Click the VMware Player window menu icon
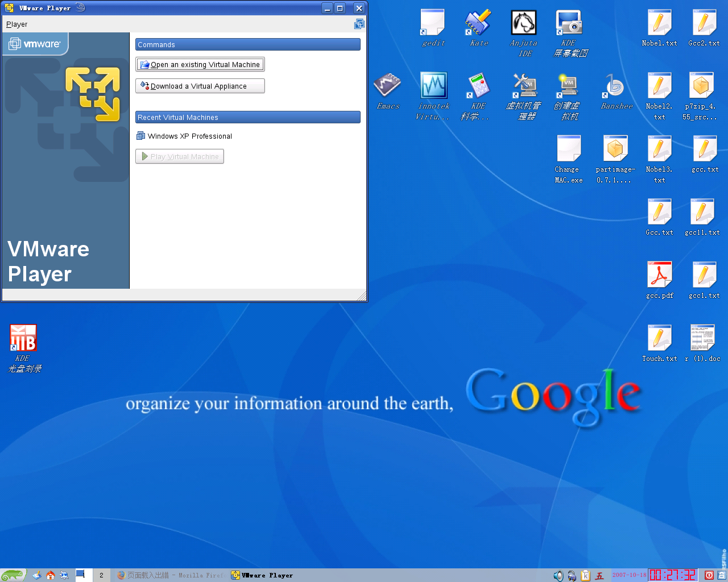 9,8
